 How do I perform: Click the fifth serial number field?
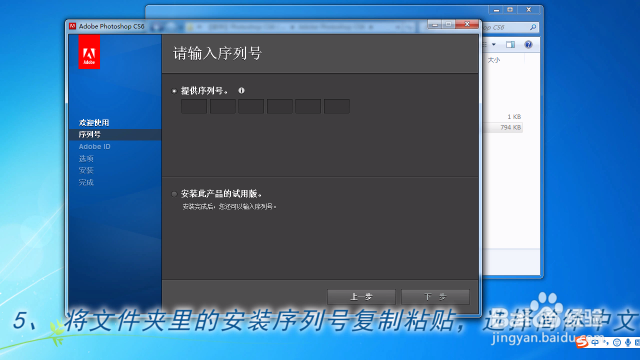click(308, 107)
